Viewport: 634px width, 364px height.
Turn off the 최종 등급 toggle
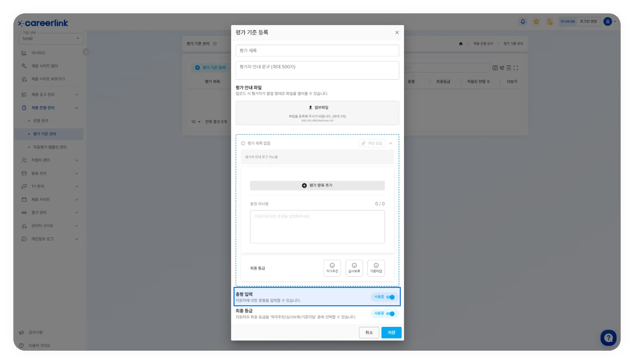[390, 314]
